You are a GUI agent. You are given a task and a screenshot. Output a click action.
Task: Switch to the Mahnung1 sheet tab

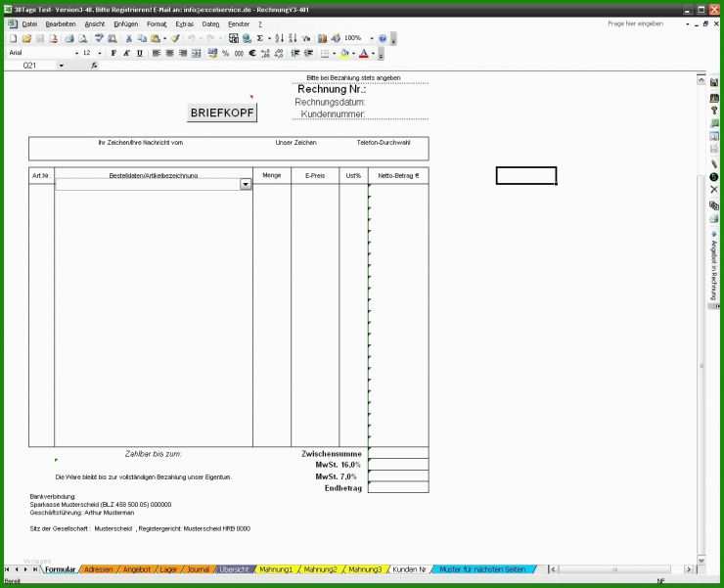point(276,568)
